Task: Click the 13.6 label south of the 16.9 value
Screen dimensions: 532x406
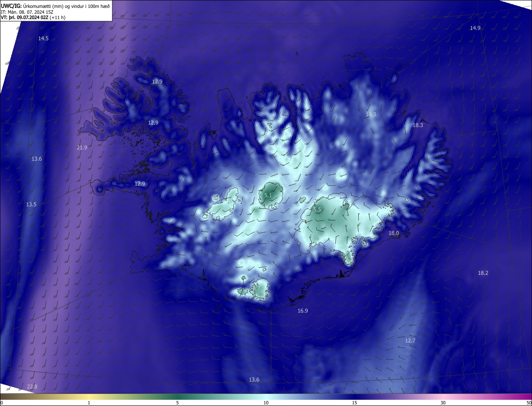Action: click(254, 379)
